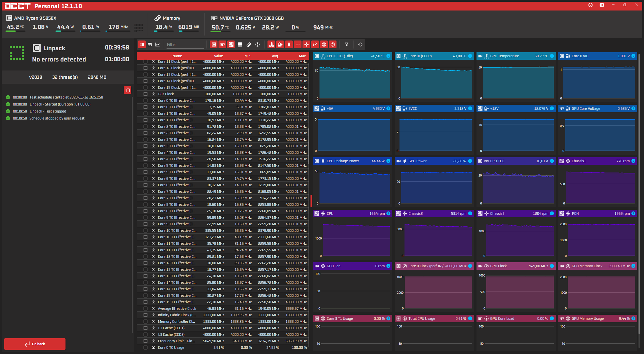This screenshot has height=354, width=644.
Task: Open info for GPU Temperature graph
Action: pos(552,56)
